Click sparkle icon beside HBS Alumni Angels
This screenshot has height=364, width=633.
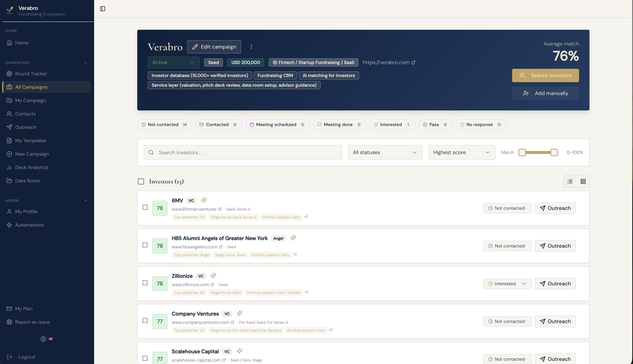(293, 238)
